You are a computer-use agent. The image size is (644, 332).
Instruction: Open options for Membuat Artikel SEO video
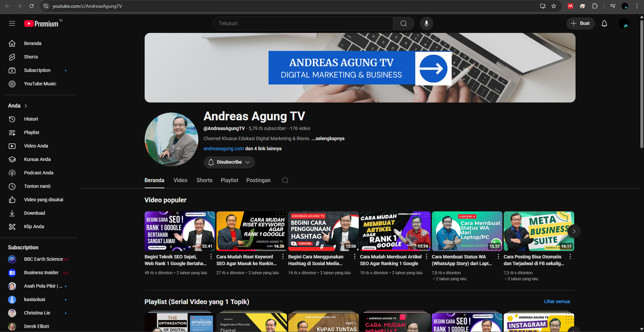coord(427,257)
